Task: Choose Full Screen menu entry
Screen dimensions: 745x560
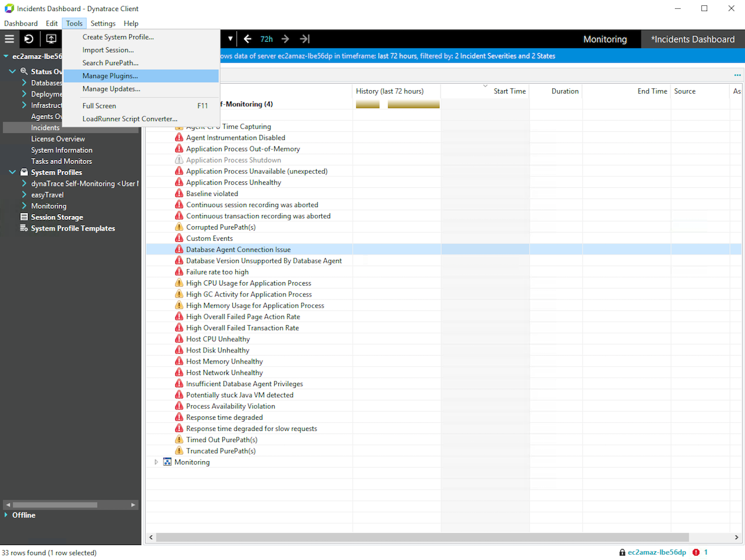Action: (x=141, y=106)
